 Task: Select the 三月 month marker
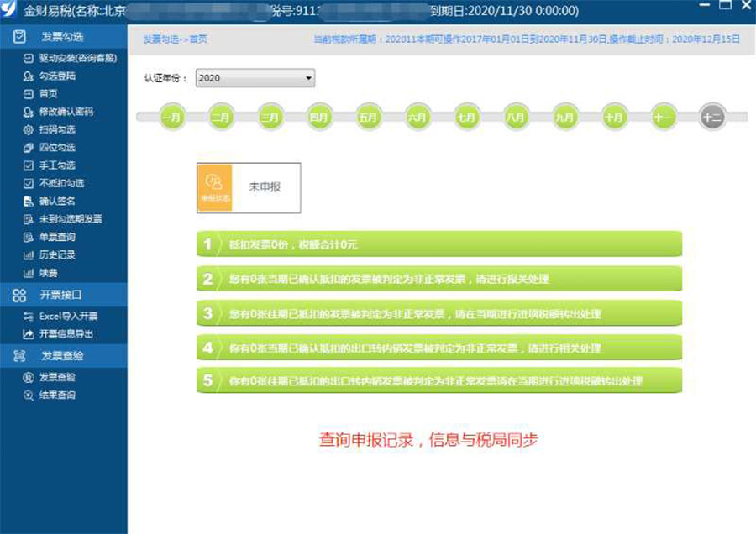[270, 117]
